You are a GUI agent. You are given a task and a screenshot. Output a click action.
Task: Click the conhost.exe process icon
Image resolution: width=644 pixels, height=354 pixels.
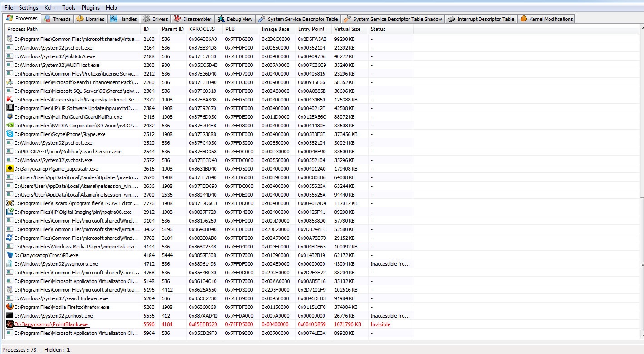[x=10, y=316]
